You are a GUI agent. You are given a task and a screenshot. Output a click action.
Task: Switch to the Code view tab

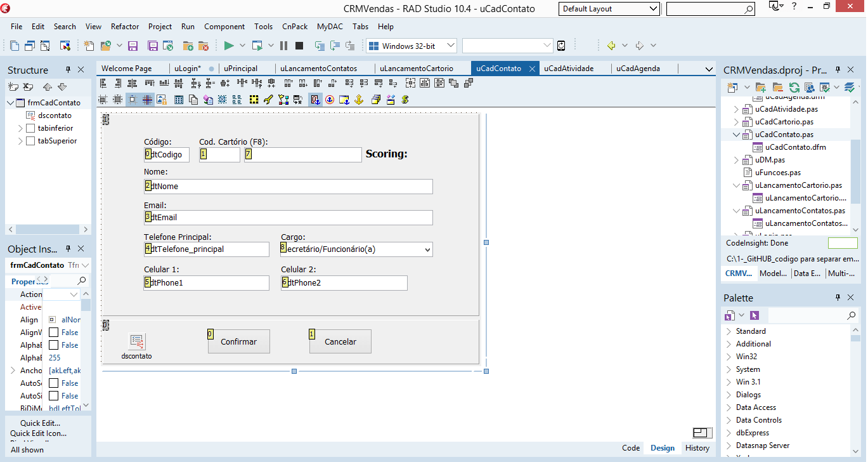(x=631, y=448)
